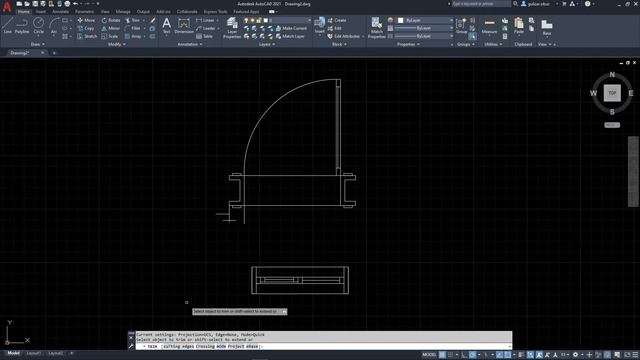
Task: Toggle object snap in status bar
Action: point(508,355)
